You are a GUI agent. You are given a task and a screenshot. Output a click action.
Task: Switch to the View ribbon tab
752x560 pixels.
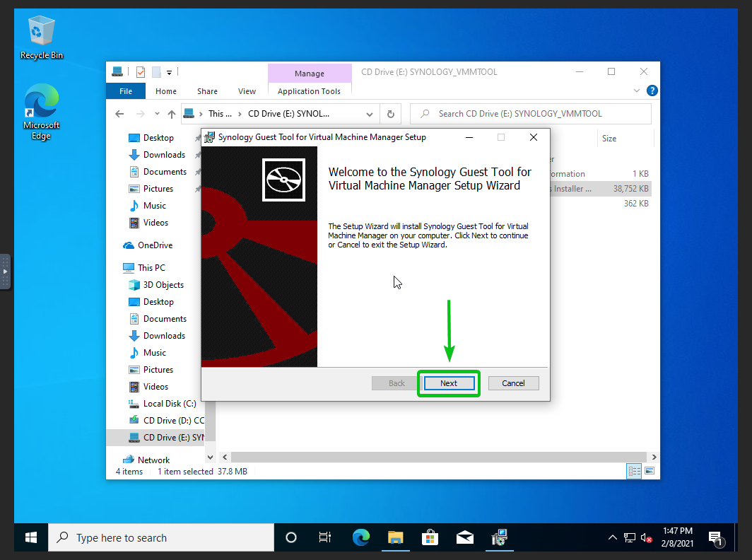click(247, 91)
